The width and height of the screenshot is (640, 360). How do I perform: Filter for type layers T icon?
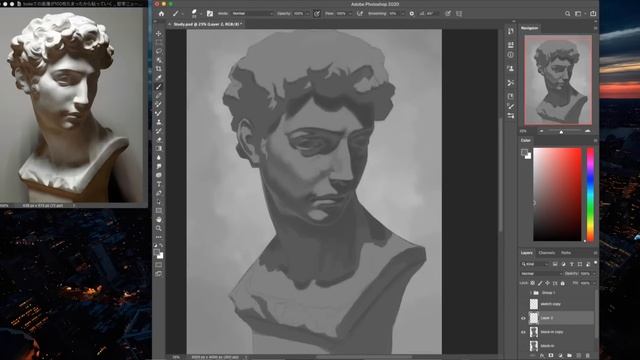[571, 264]
